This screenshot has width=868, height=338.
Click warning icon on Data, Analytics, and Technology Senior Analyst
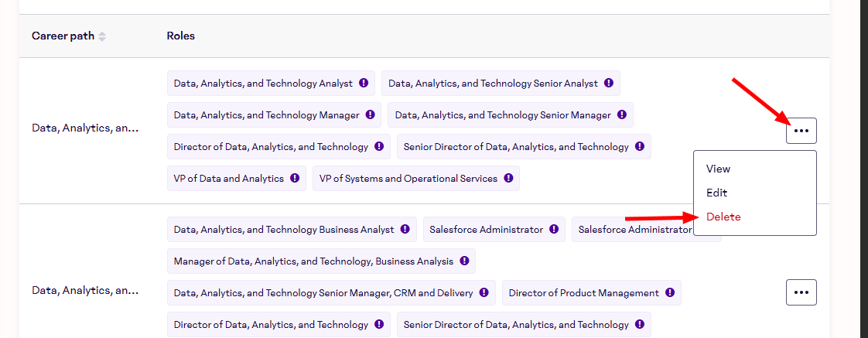click(609, 84)
